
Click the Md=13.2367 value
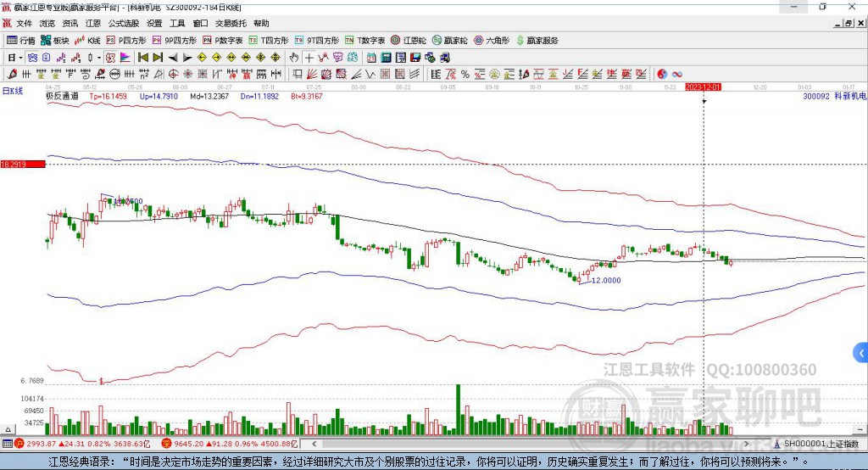click(209, 97)
